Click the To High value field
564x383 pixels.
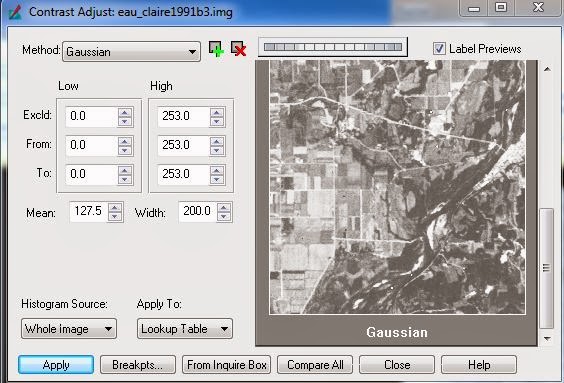pos(183,174)
